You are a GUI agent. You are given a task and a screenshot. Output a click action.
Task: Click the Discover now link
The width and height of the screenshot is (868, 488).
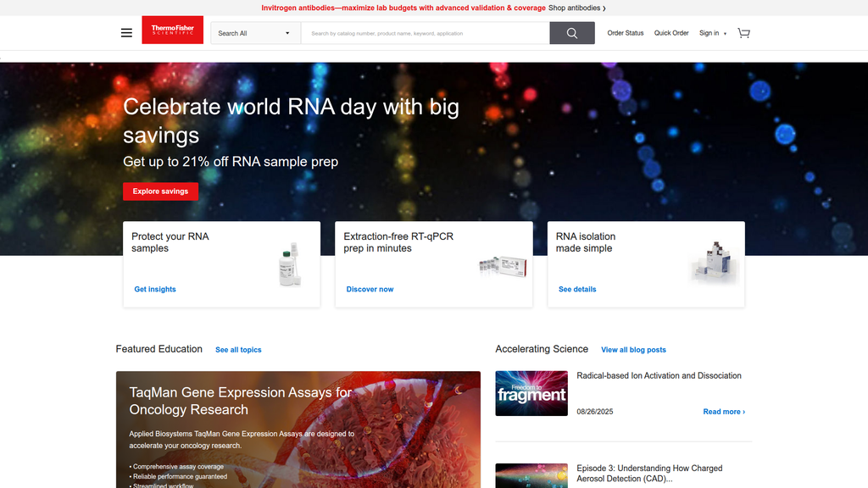[x=370, y=290]
